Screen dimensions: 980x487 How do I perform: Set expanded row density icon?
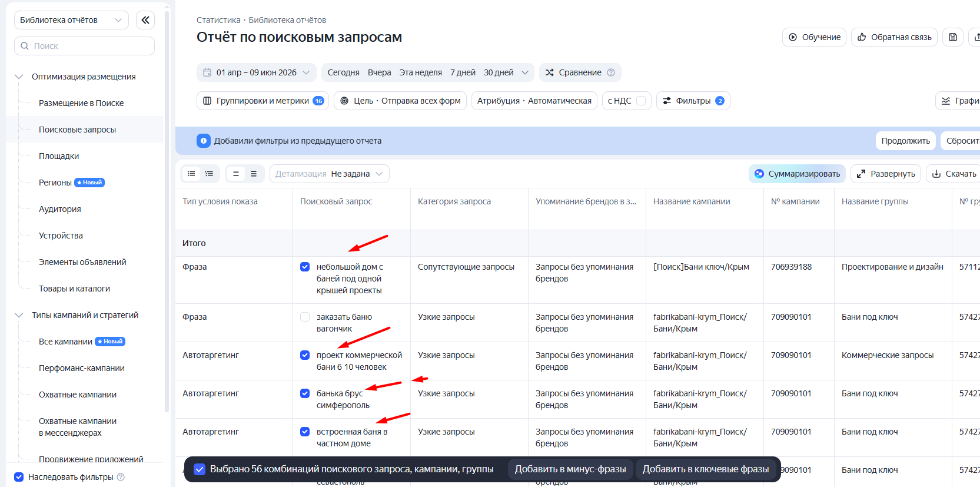254,174
